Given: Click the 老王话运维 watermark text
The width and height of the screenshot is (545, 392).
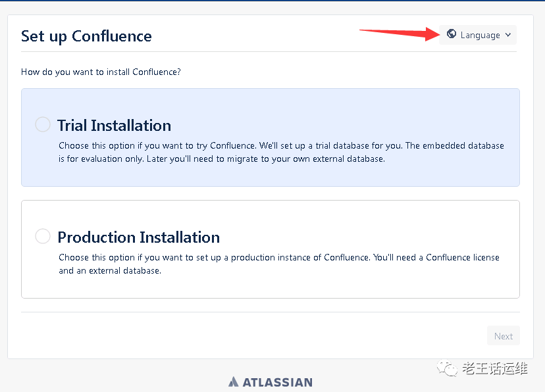Looking at the screenshot, I should tap(495, 369).
